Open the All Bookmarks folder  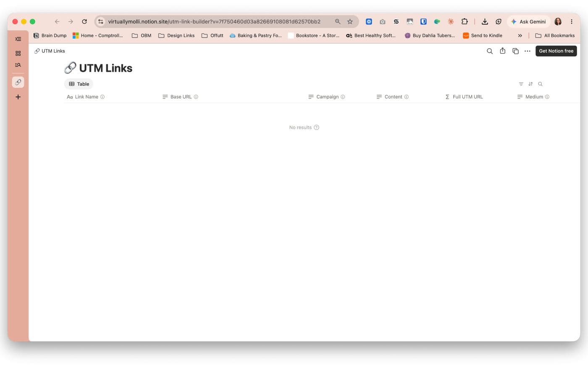coord(555,36)
